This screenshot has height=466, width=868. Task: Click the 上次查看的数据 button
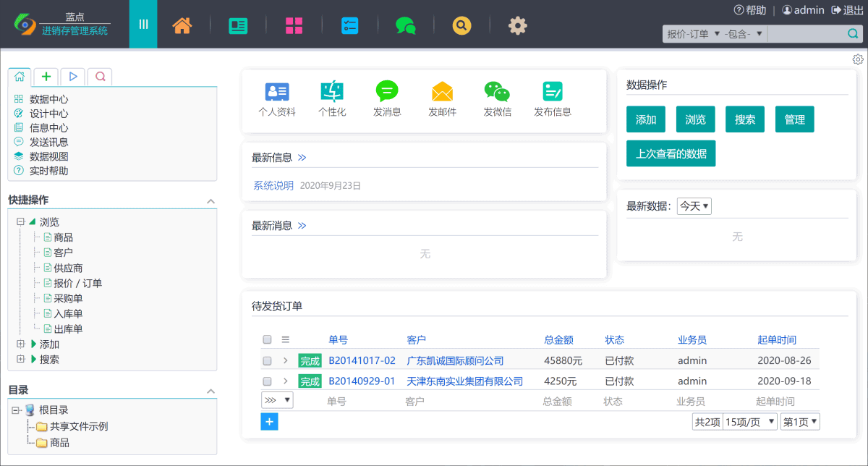point(671,153)
